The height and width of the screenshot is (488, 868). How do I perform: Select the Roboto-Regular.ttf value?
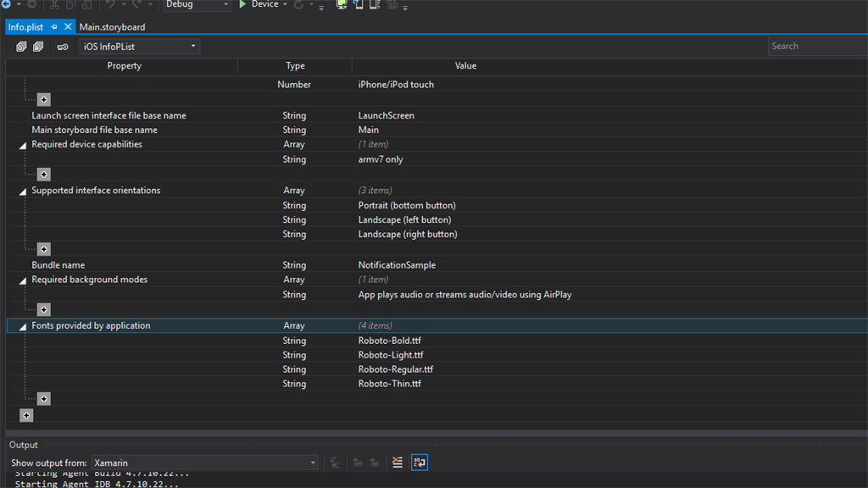pos(396,369)
